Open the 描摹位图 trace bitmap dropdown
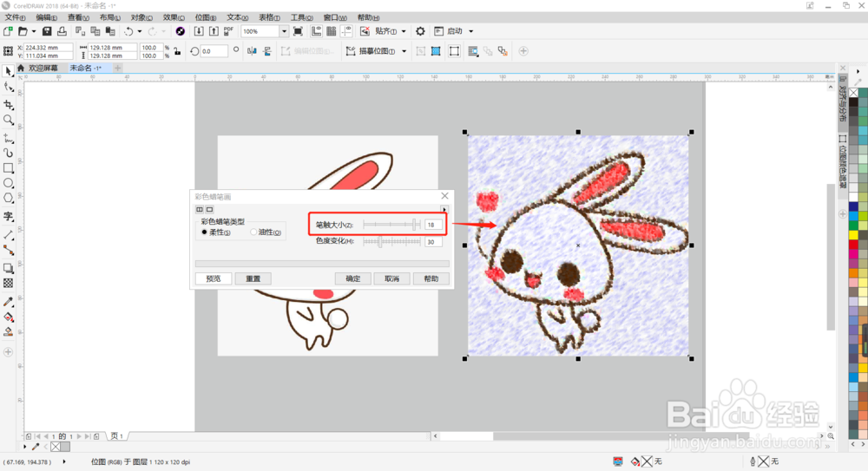 click(x=404, y=51)
